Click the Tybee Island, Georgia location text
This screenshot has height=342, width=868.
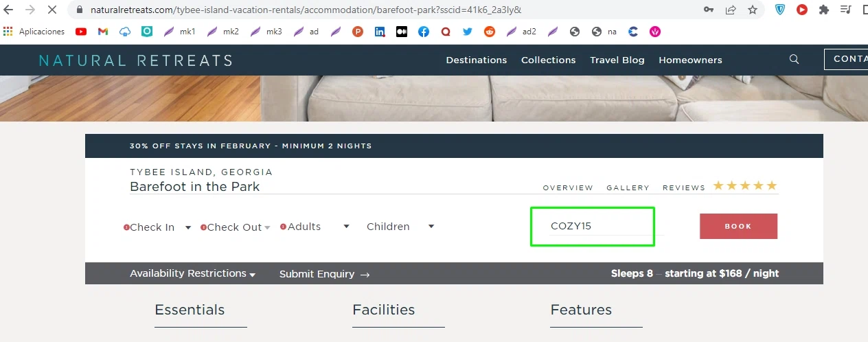(201, 172)
